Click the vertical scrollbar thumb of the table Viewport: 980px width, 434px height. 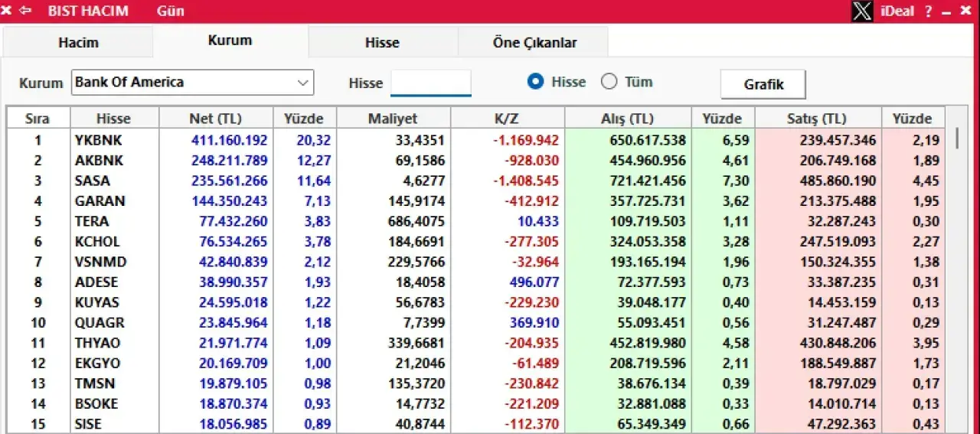(957, 139)
